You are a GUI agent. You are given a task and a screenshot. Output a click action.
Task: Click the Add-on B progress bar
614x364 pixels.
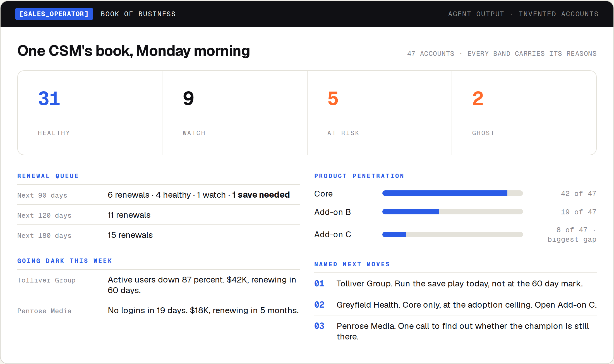(x=452, y=212)
